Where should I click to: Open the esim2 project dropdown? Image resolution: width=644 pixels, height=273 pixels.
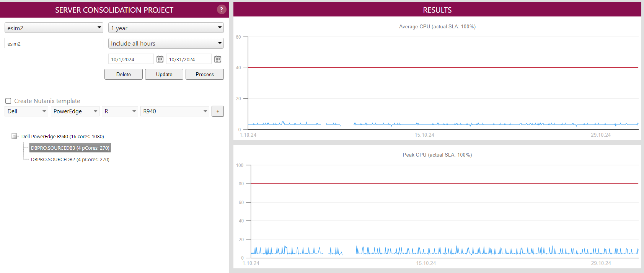point(54,28)
